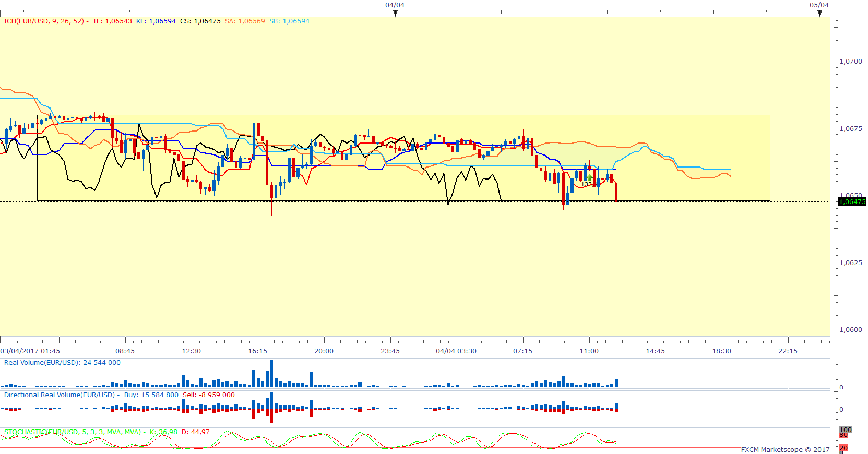Click the ICH(EUR/USD, 9, 26, 52) indicator label
Image resolution: width=868 pixels, height=454 pixels.
tap(44, 21)
